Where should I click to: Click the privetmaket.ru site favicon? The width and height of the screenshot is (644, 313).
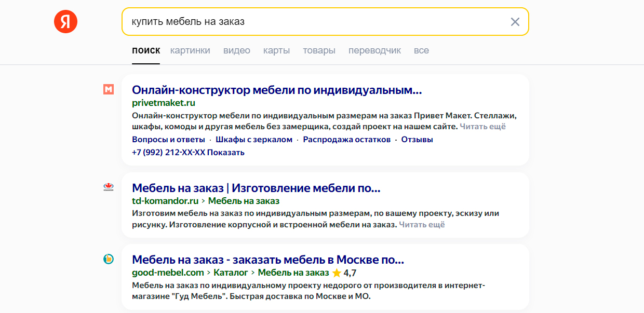coord(109,89)
